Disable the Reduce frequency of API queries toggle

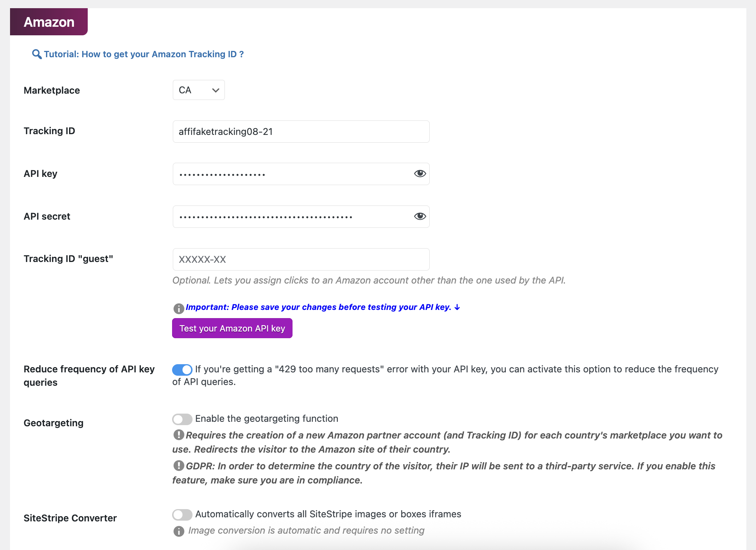pos(182,369)
